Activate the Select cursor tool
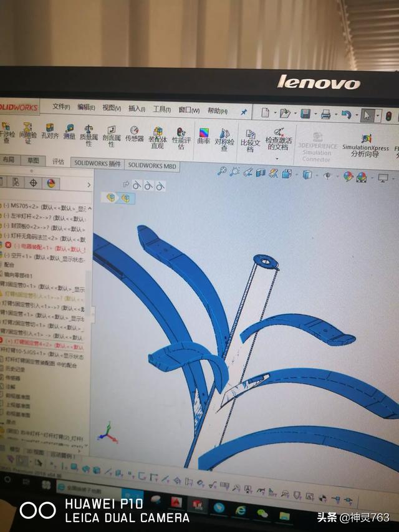The height and width of the screenshot is (532, 399). click(x=367, y=115)
